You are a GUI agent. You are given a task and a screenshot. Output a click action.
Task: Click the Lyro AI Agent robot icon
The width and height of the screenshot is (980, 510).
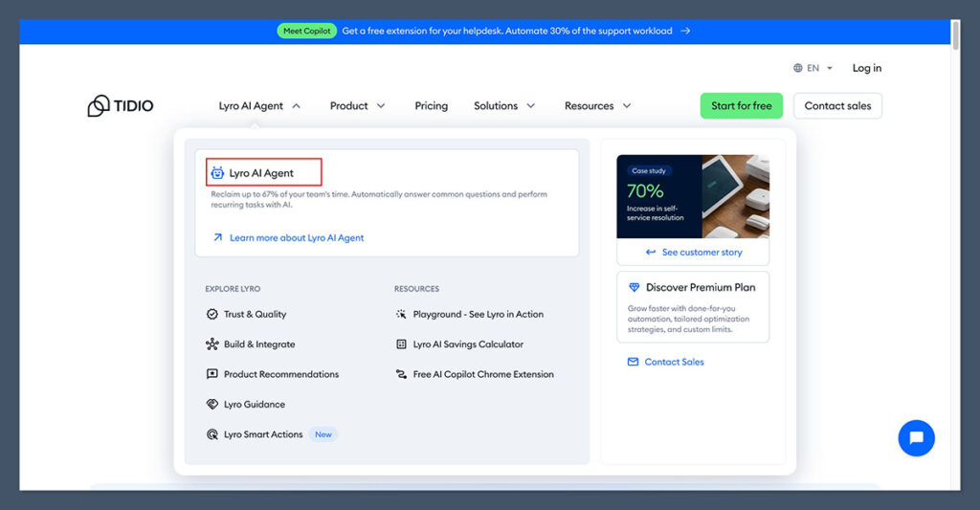point(217,173)
